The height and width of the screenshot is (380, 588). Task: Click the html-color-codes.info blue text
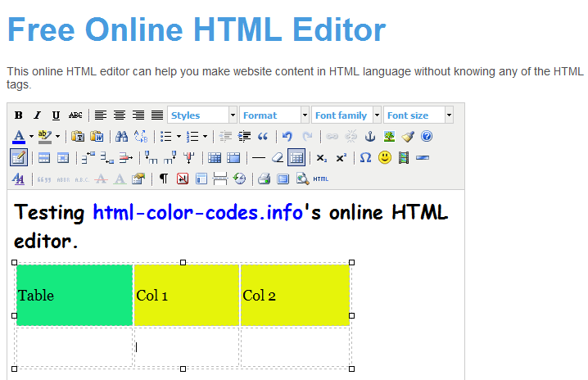(197, 213)
